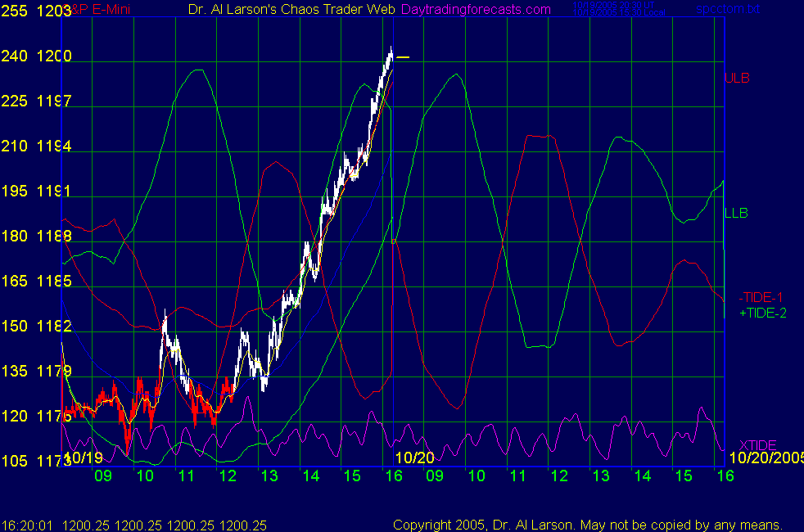This screenshot has width=804, height=532.
Task: Click the red -TIDE-1 legend label
Action: (x=758, y=298)
